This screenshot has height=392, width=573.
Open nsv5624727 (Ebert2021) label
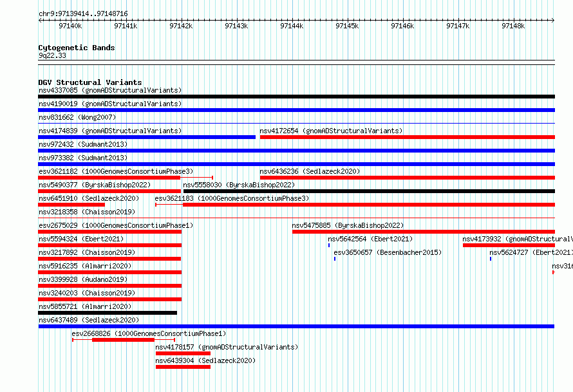531,252
